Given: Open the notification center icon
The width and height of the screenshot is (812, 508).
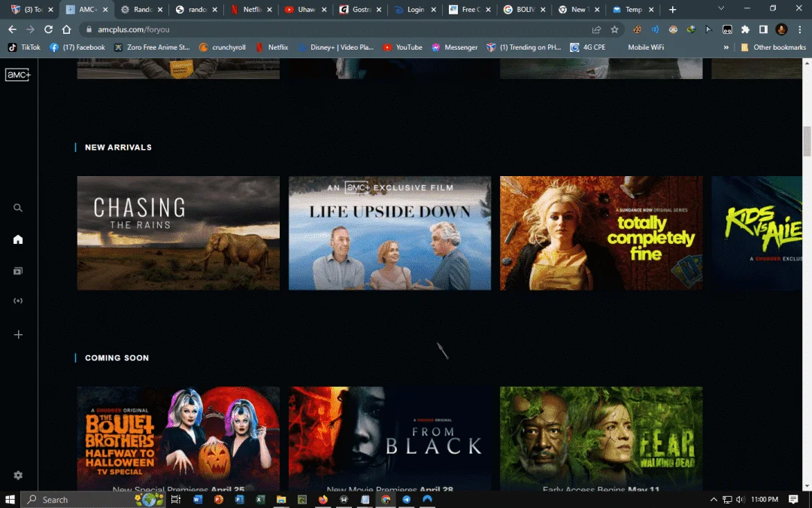Looking at the screenshot, I should click(793, 499).
